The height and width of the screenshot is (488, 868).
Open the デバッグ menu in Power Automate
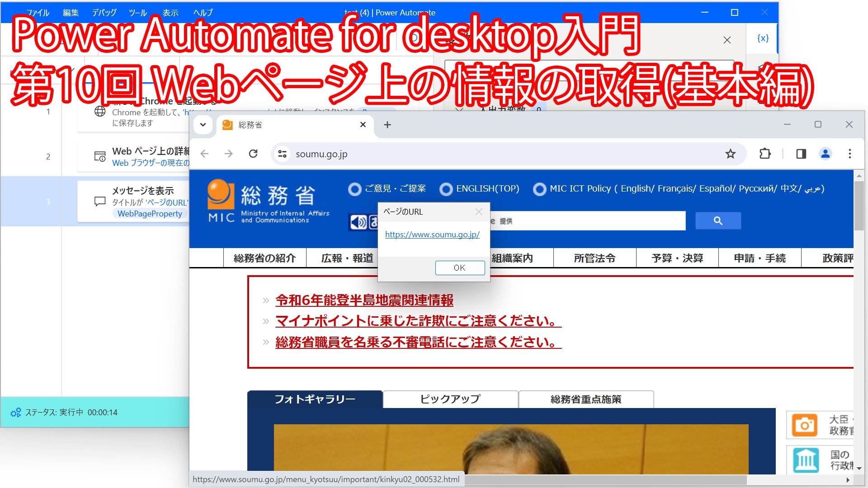point(104,13)
